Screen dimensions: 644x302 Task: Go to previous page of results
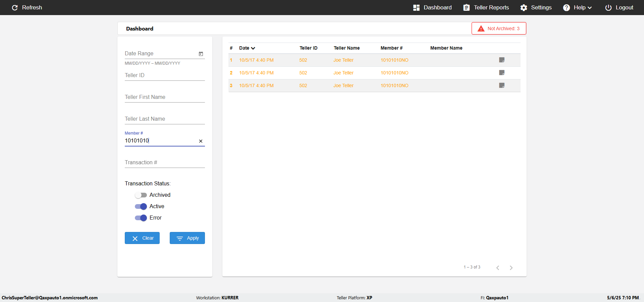(x=498, y=267)
